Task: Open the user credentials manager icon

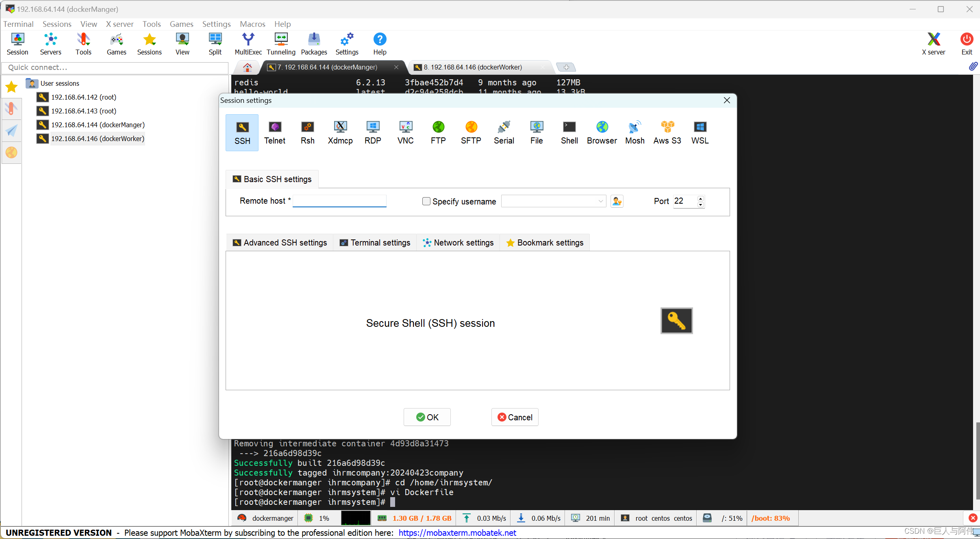Action: (617, 201)
